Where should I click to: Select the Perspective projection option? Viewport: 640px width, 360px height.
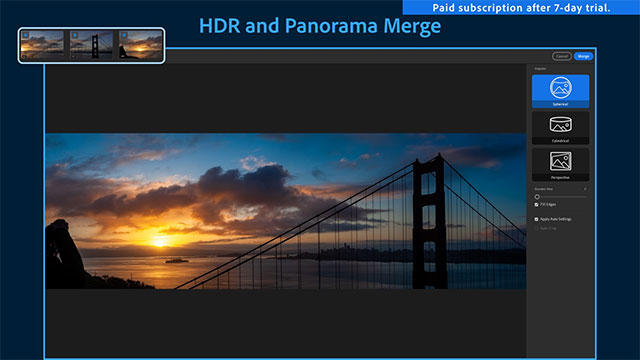click(560, 164)
